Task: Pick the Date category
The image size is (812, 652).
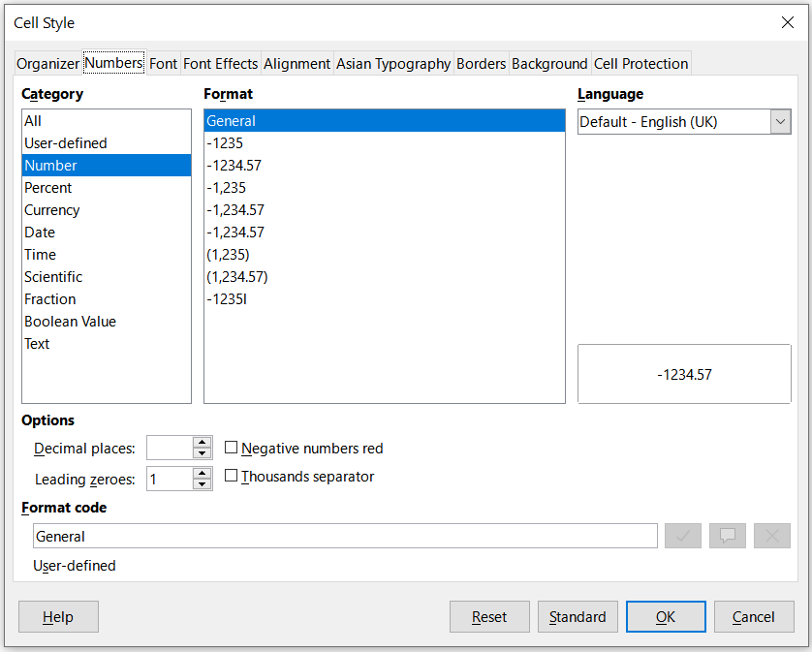Action: tap(107, 232)
